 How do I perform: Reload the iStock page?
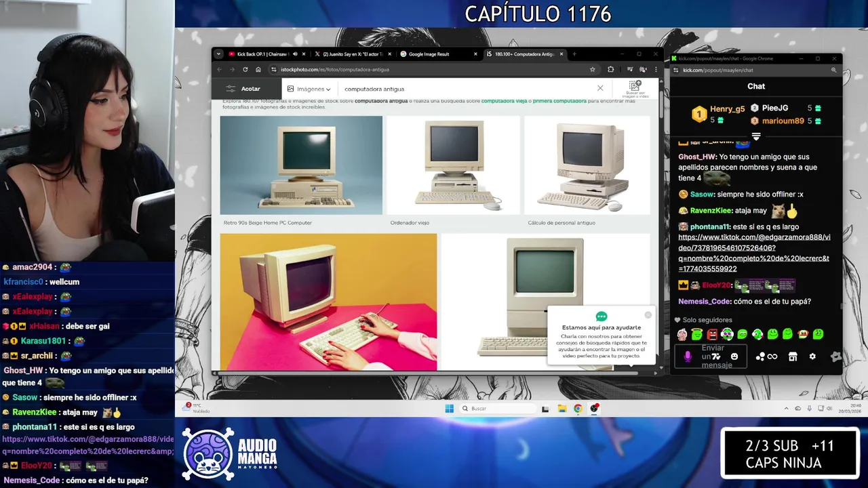pos(245,69)
